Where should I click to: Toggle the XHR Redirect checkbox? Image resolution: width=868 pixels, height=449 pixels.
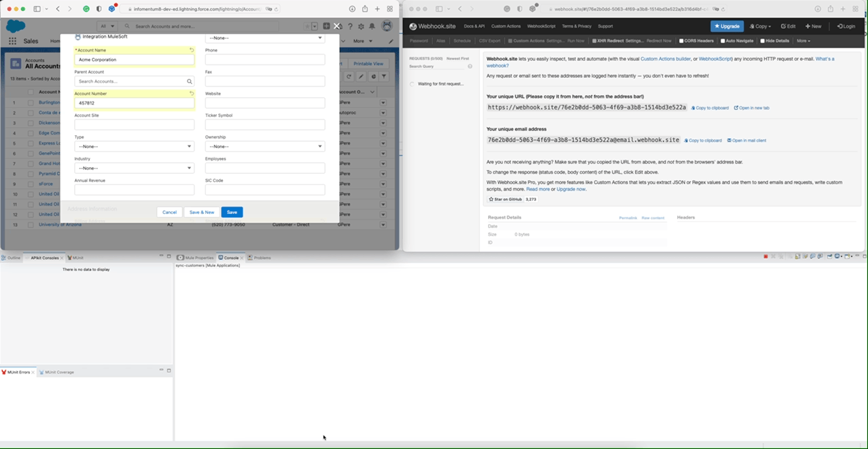(x=593, y=41)
